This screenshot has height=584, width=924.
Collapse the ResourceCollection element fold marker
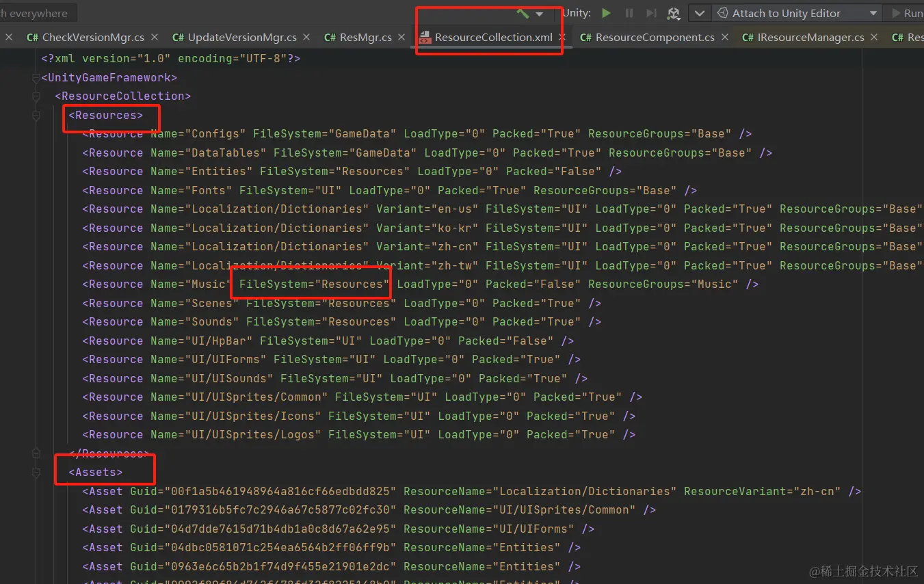pos(36,96)
